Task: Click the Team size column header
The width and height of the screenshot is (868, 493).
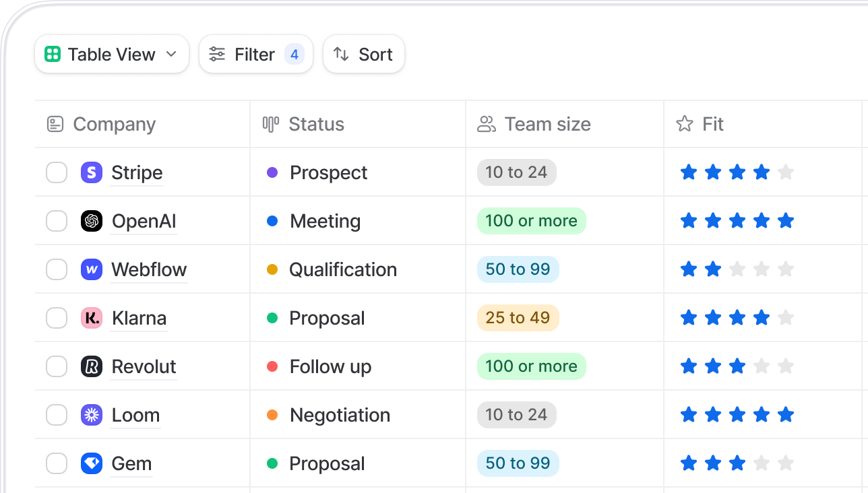Action: tap(547, 124)
